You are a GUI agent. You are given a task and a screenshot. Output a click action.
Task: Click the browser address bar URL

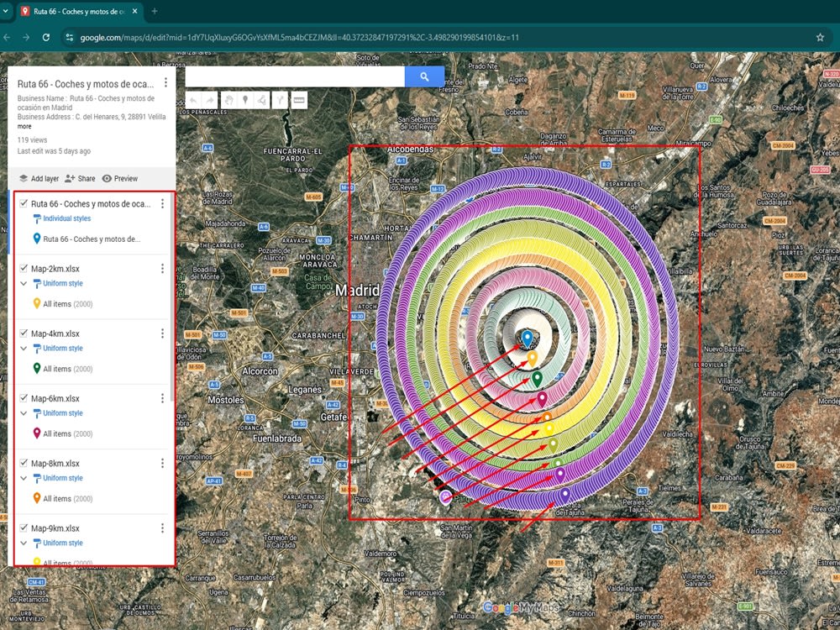click(299, 38)
